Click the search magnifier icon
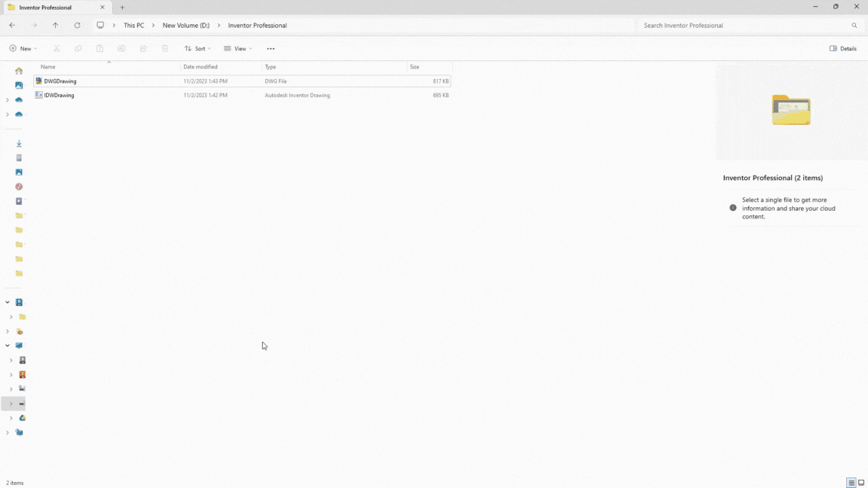The height and width of the screenshot is (488, 868). click(854, 26)
